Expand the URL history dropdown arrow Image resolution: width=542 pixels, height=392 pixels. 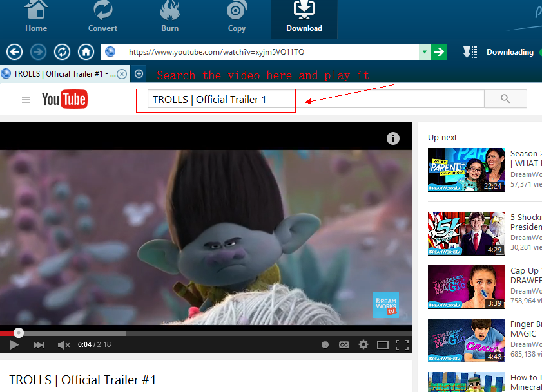point(425,51)
